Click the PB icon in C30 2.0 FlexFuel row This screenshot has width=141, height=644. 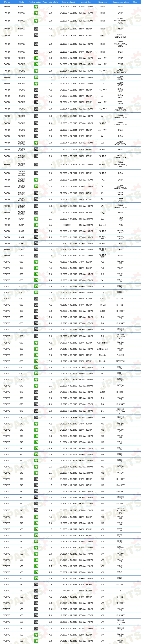coord(36,349)
